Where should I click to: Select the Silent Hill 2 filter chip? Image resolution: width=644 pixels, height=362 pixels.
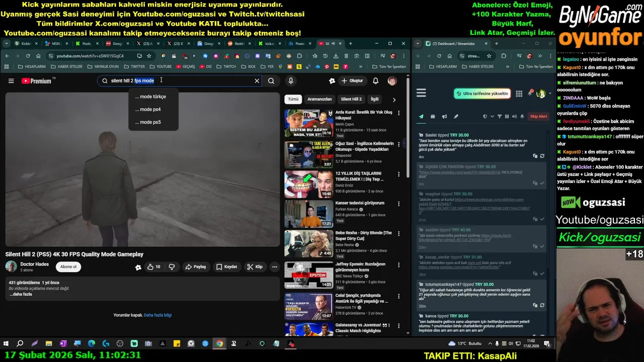click(351, 99)
